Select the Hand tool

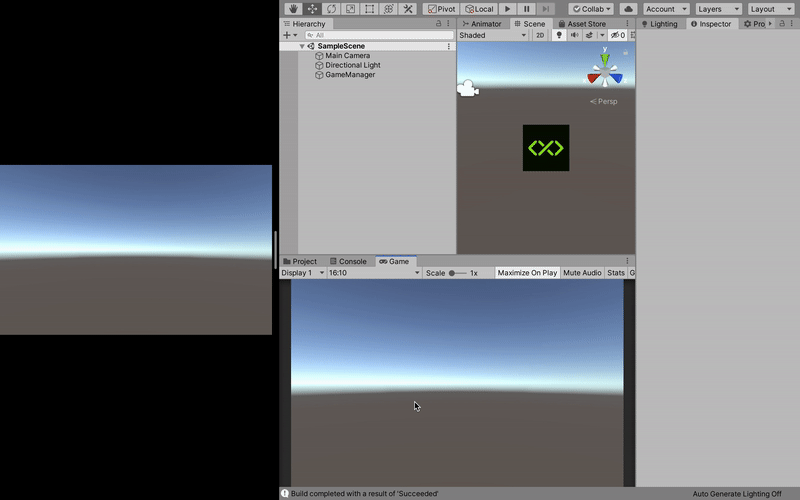(x=293, y=9)
